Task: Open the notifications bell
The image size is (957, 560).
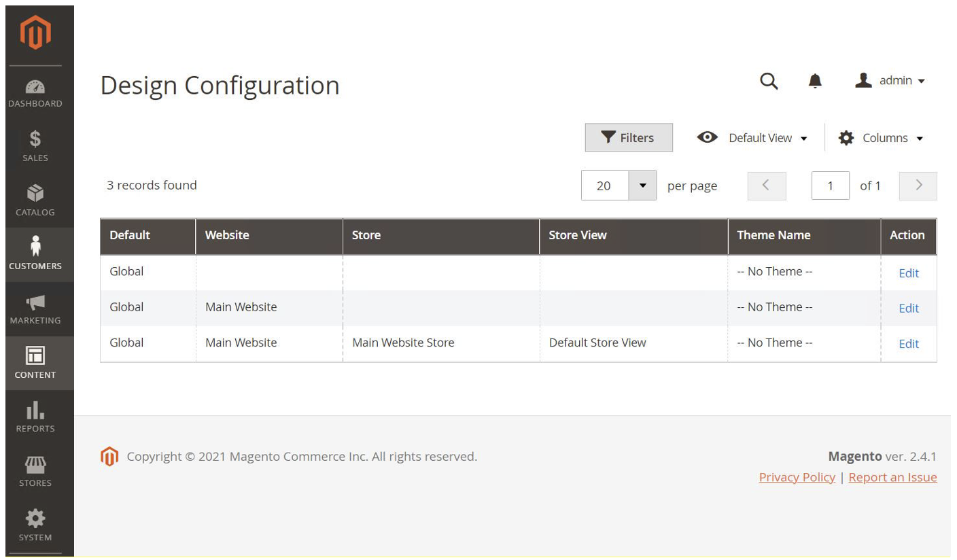Action: pyautogui.click(x=815, y=81)
